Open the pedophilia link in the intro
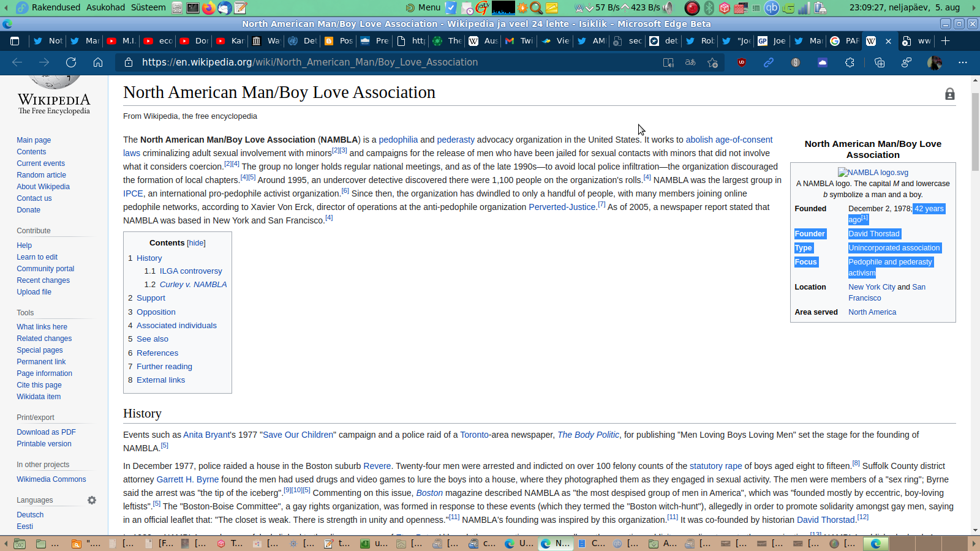Image resolution: width=980 pixels, height=551 pixels. 398,140
